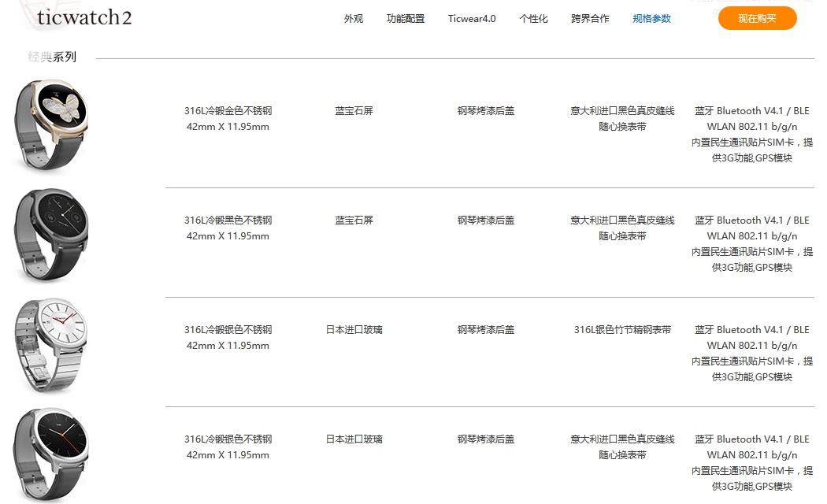Click the Bluetooth V4.1 spec in the top row

coord(751,111)
